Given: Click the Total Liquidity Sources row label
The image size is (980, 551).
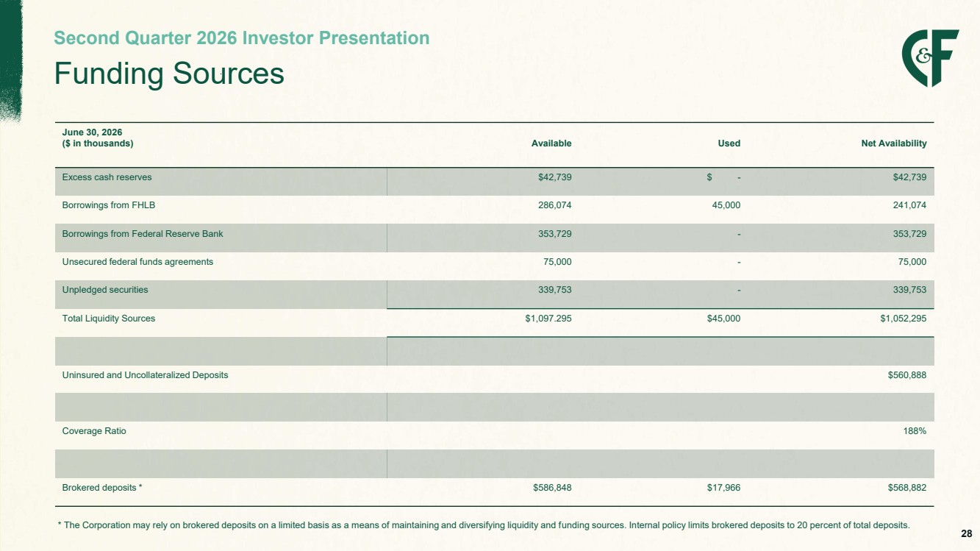Looking at the screenshot, I should (x=109, y=319).
